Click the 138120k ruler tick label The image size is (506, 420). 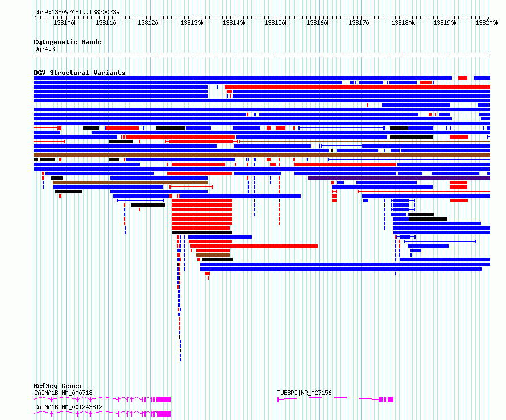pos(150,23)
